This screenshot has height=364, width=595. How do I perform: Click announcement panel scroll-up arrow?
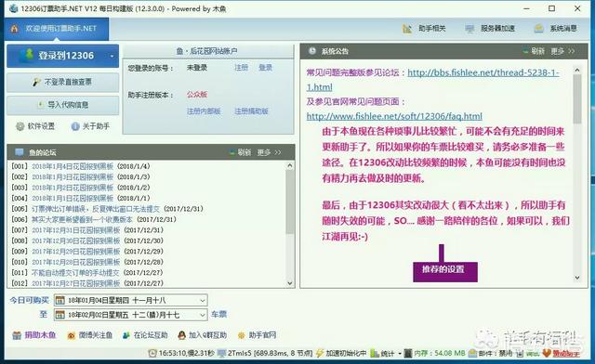click(577, 71)
